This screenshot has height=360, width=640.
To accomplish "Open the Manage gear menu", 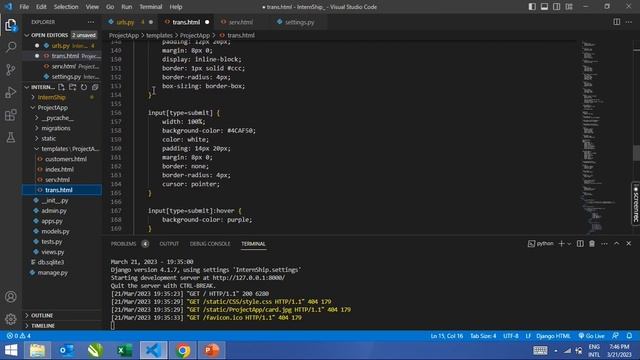I will (11, 319).
